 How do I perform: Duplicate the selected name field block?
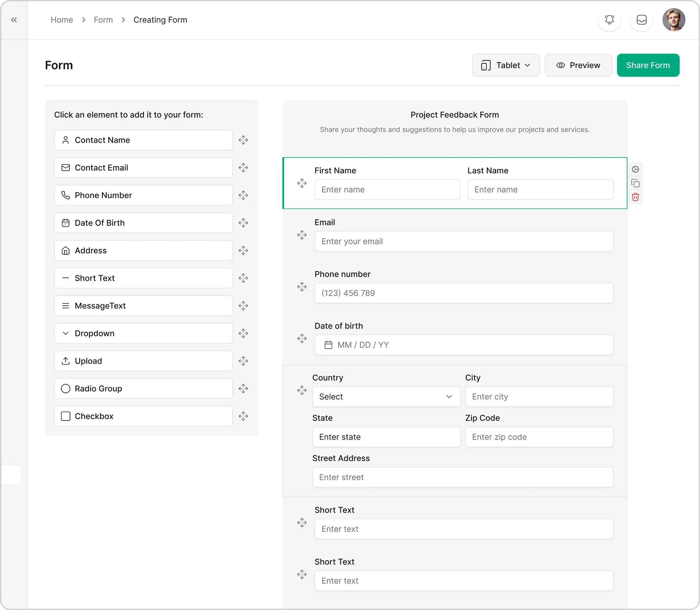(x=635, y=183)
